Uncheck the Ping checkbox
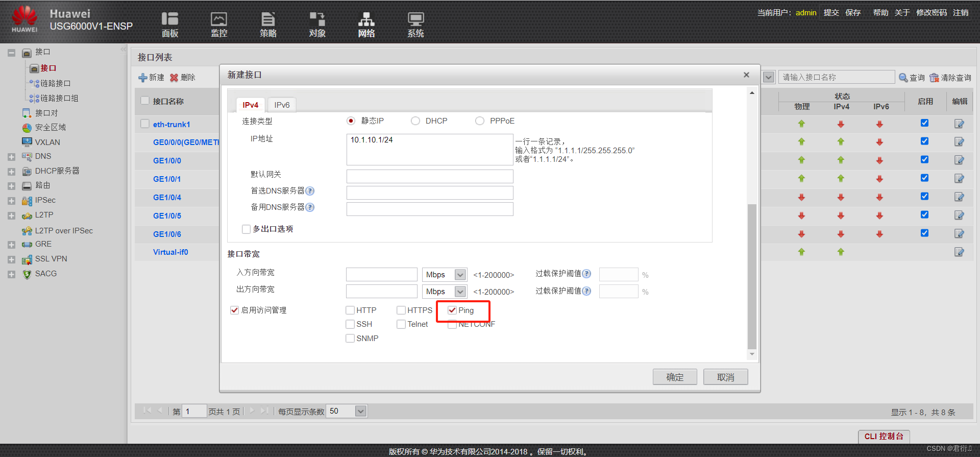Screen dimensions: 980x457 452,310
